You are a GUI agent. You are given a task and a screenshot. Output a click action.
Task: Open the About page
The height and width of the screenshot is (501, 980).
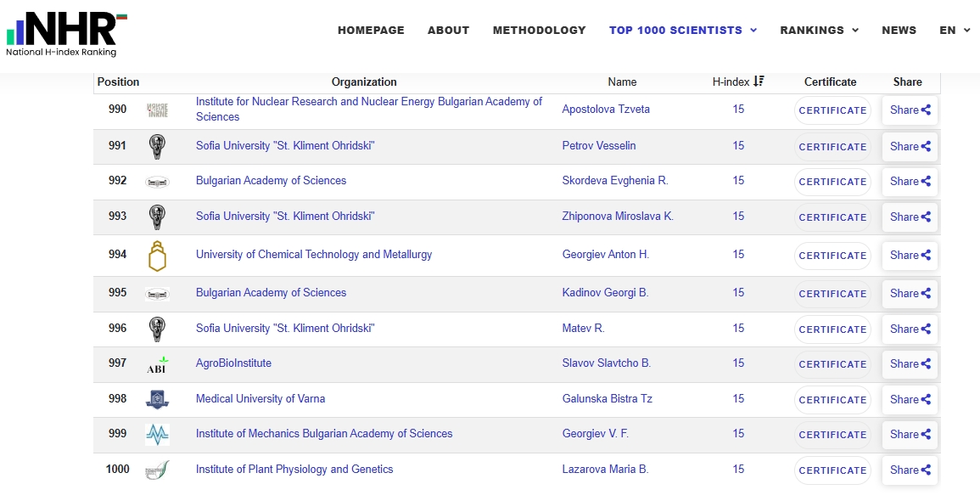point(448,30)
